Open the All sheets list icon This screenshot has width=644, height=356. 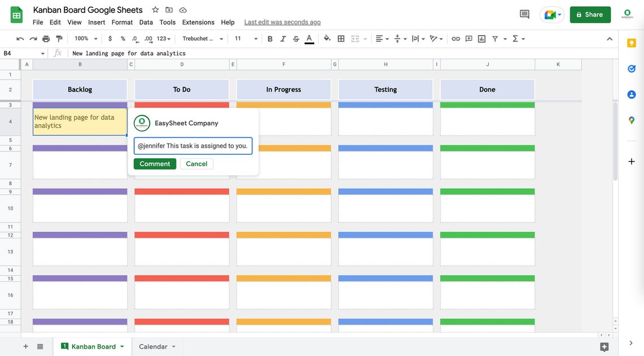[x=40, y=346]
